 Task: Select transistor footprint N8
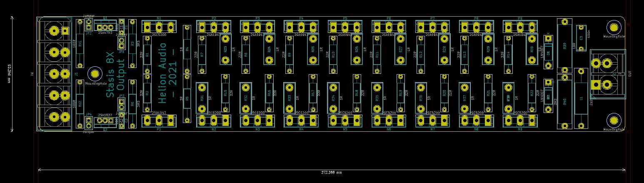click(x=476, y=121)
